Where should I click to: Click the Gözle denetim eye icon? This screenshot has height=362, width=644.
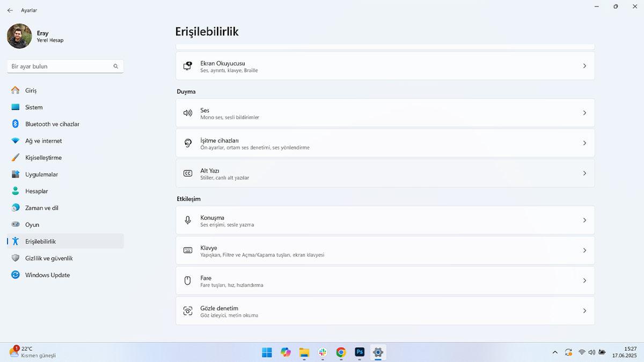pos(188,311)
